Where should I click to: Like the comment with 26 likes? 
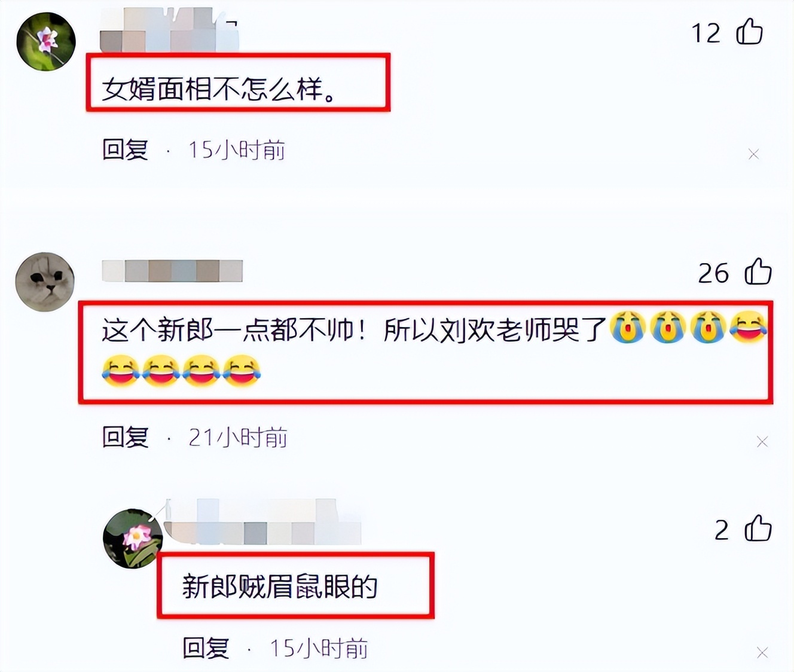[x=758, y=272]
